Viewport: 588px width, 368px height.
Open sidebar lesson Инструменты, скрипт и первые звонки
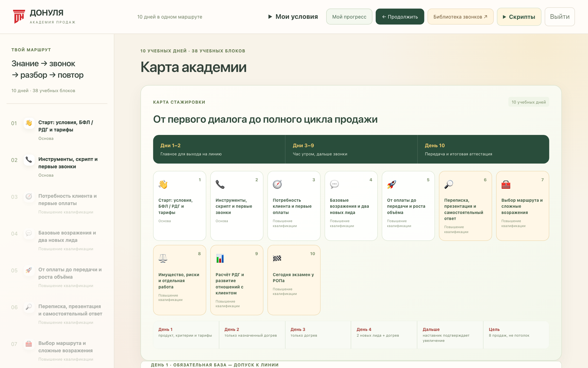[57, 167]
